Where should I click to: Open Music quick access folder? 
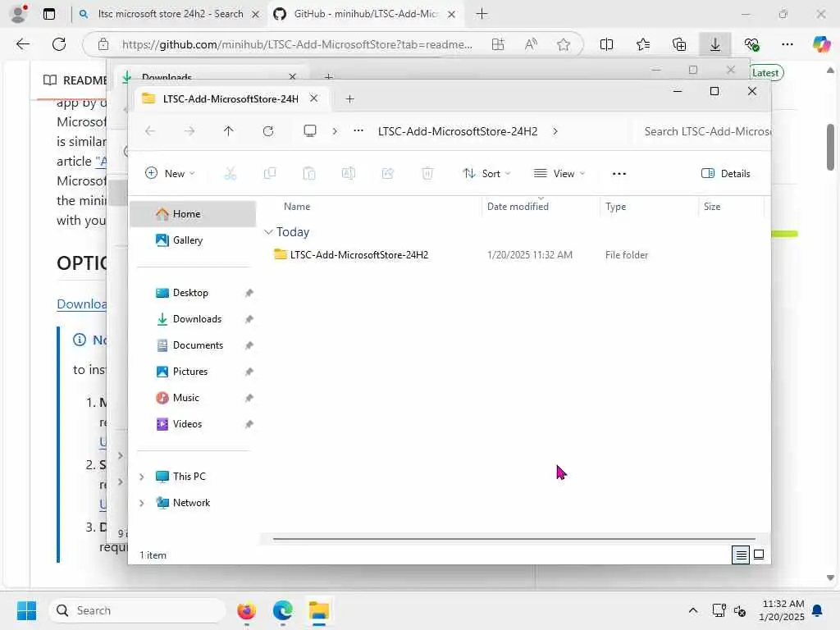(193, 398)
